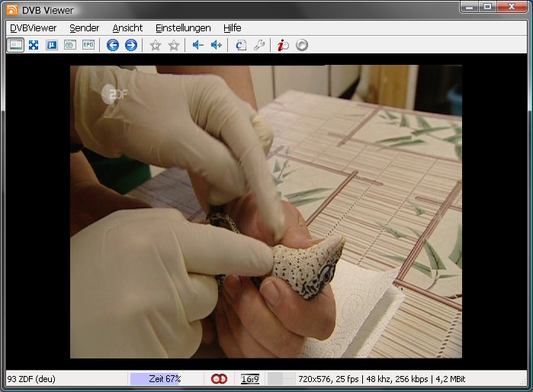Click the Zeit 67% progress bar
The width and height of the screenshot is (533, 392).
pos(165,379)
